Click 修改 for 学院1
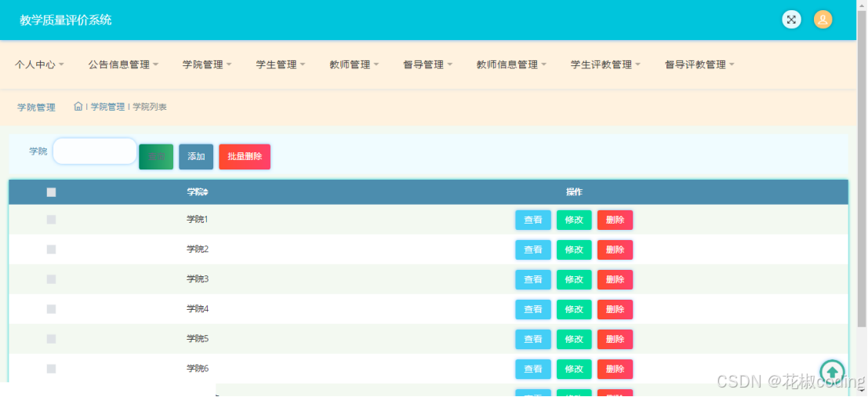868x397 pixels. [574, 220]
